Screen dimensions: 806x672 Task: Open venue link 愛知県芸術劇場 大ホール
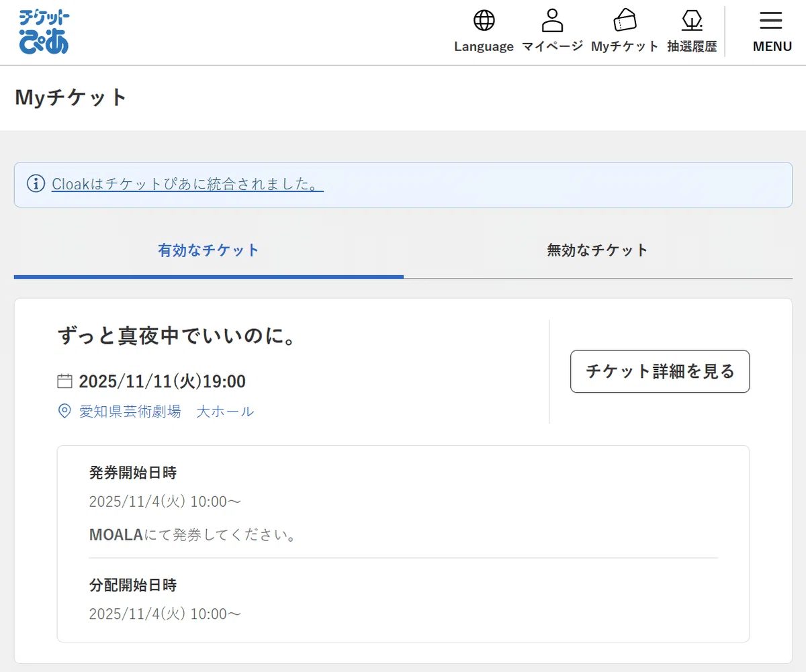tap(167, 411)
